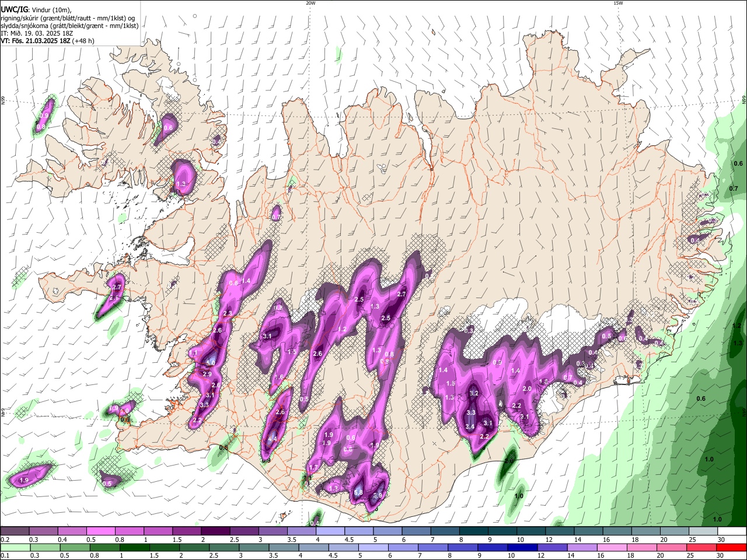Select the dark teal top-row legend swatch at 9
The width and height of the screenshot is (747, 560).
click(x=502, y=531)
